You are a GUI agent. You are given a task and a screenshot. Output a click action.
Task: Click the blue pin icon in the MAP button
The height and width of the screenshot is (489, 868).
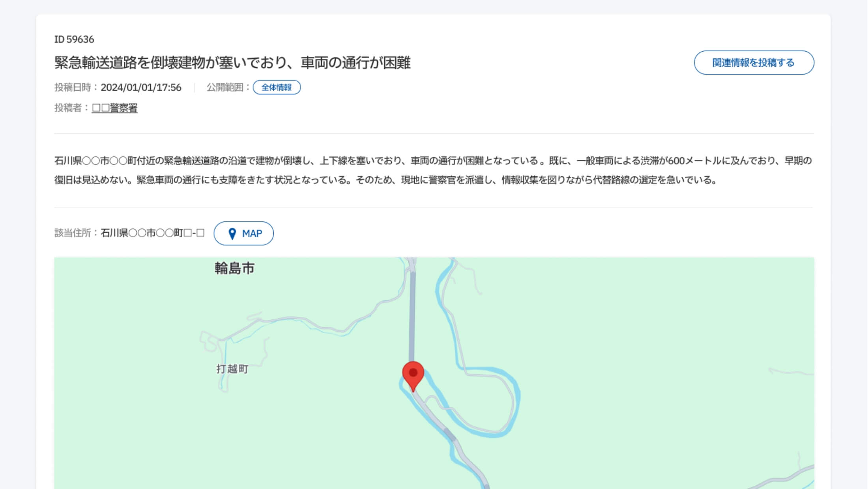coord(232,234)
